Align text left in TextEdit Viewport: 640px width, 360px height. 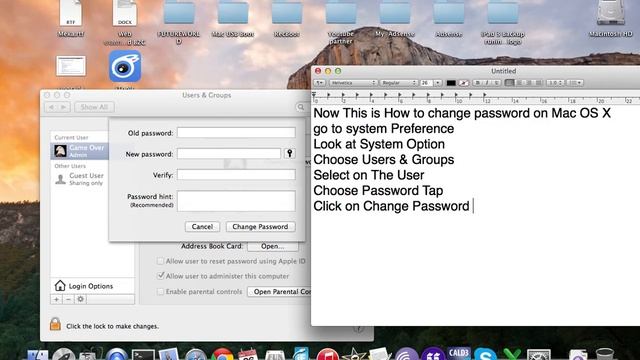coord(509,83)
